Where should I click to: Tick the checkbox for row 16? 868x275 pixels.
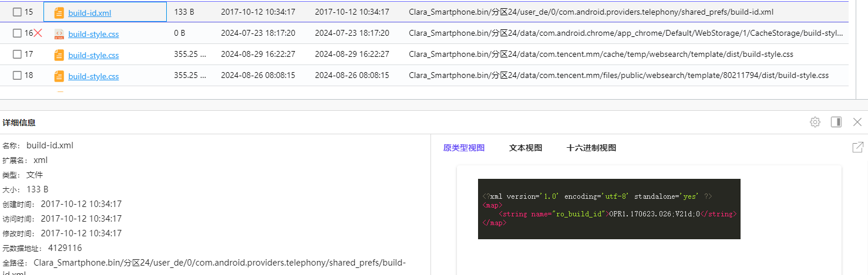click(17, 33)
